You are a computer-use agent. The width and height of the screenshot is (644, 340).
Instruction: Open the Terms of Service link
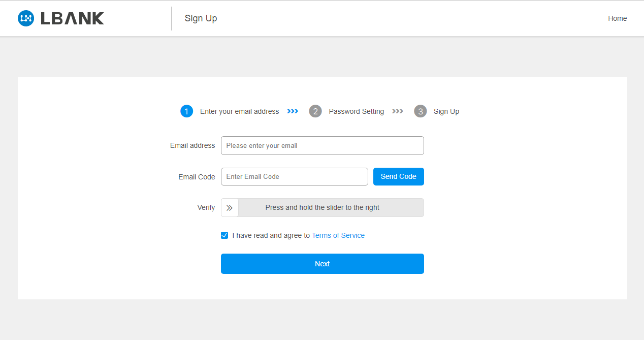(x=338, y=235)
